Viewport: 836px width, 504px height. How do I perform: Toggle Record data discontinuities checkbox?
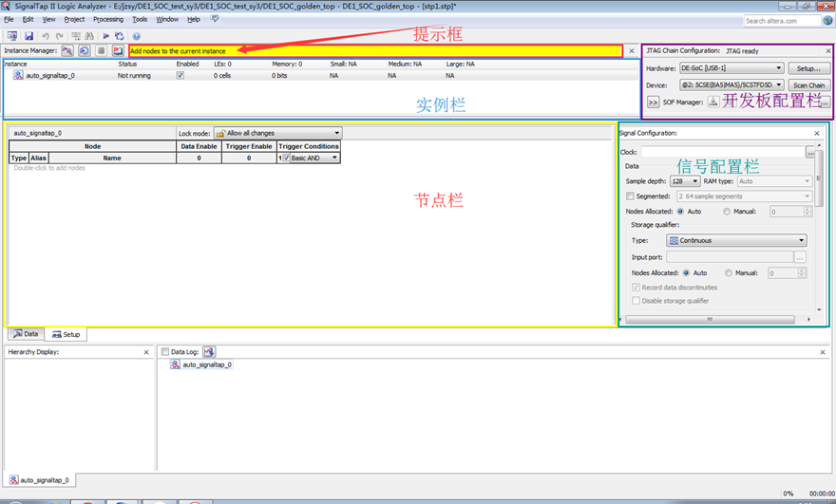(x=636, y=288)
